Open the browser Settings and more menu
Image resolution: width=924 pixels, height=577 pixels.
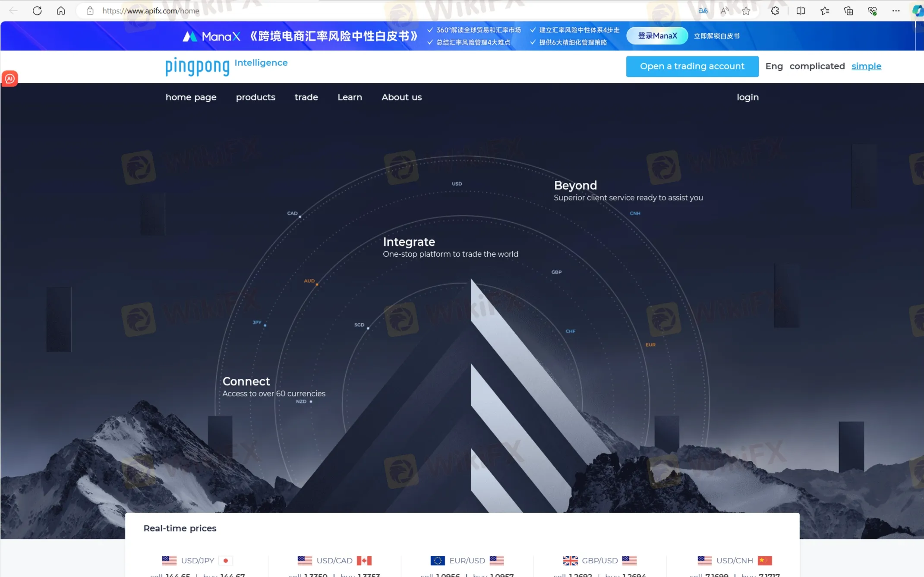896,11
